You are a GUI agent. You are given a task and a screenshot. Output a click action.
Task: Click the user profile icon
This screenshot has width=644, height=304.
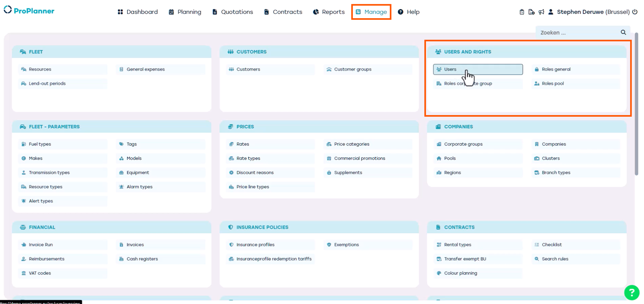coord(551,12)
